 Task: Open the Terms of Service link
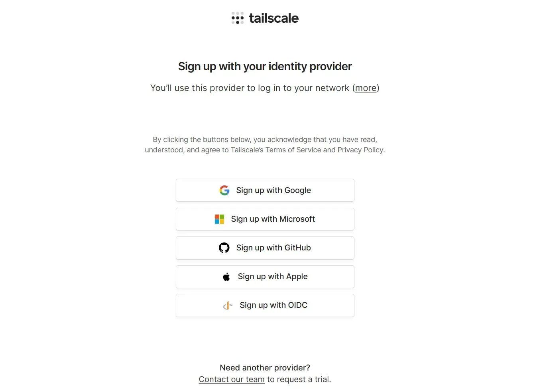pos(293,150)
